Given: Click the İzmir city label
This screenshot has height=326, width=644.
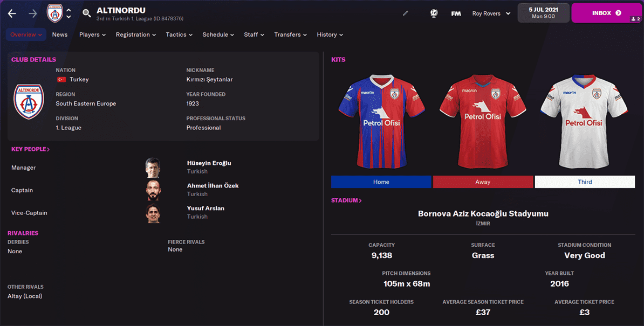Looking at the screenshot, I should point(483,224).
